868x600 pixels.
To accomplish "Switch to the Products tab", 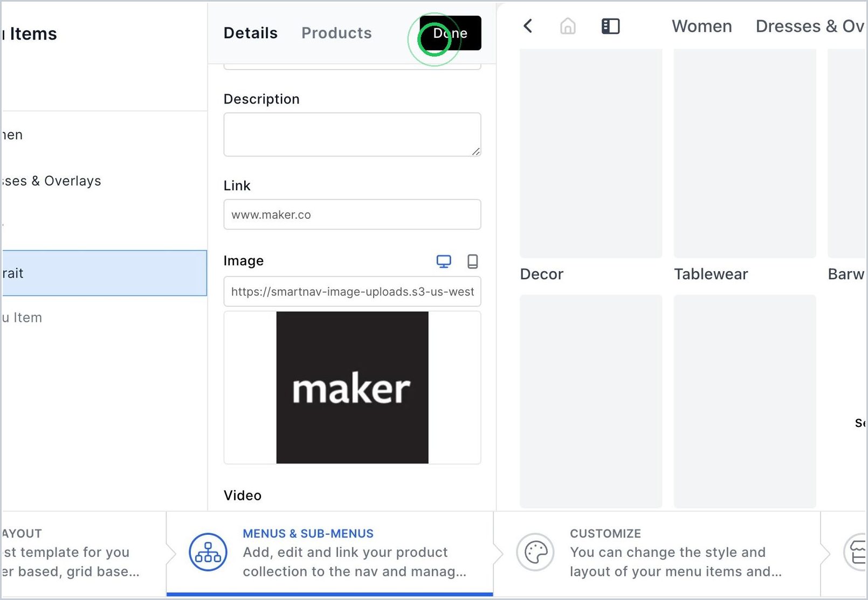I will [x=336, y=33].
